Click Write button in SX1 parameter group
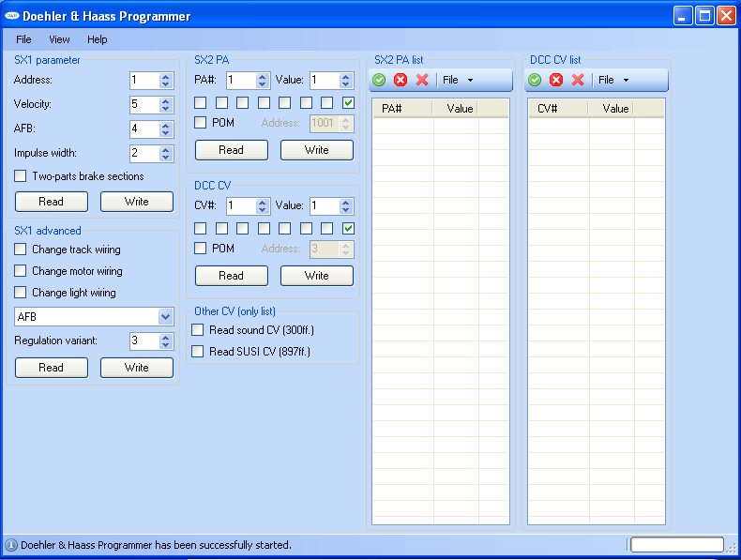741x560 pixels. (137, 202)
